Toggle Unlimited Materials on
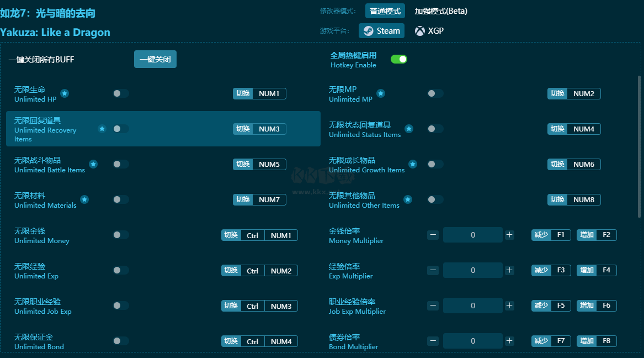Screen dimensions: 644x358 coord(121,199)
